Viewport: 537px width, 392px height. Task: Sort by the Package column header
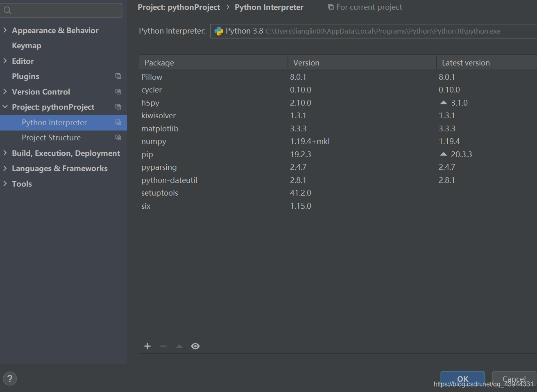[x=213, y=63]
